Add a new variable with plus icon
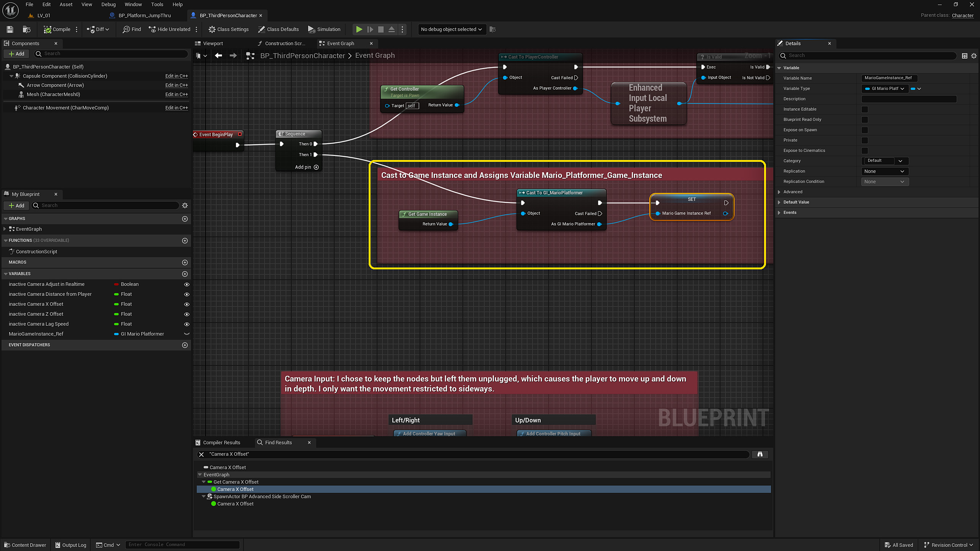Image resolution: width=980 pixels, height=551 pixels. 185,274
